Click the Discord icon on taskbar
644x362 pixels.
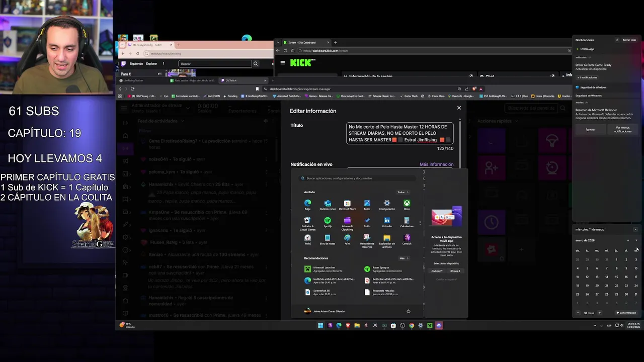click(438, 325)
